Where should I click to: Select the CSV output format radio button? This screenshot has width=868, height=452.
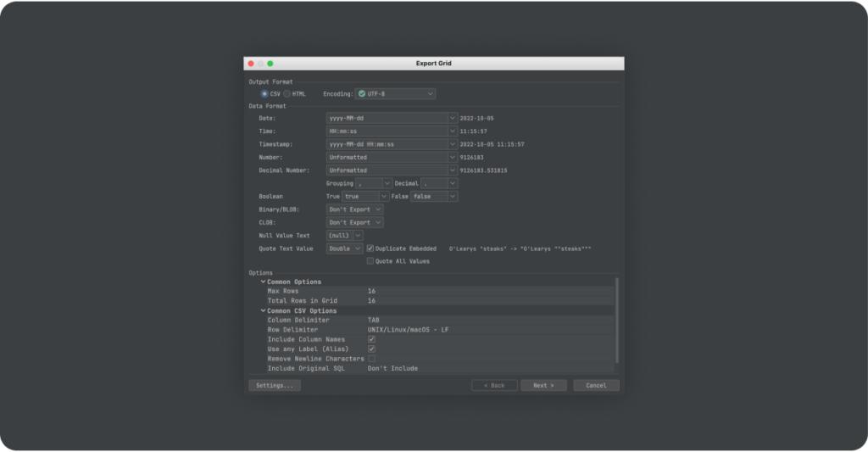pyautogui.click(x=264, y=93)
